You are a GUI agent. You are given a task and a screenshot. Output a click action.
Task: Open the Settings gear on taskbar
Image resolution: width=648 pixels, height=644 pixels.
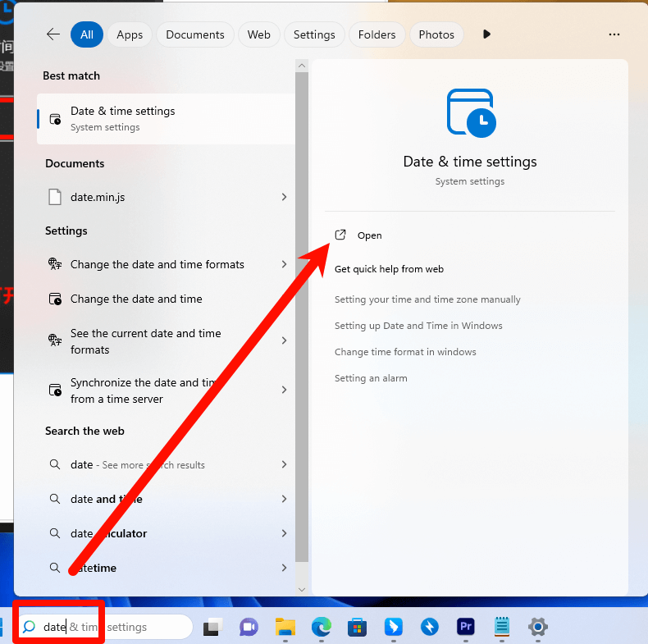[x=537, y=627]
